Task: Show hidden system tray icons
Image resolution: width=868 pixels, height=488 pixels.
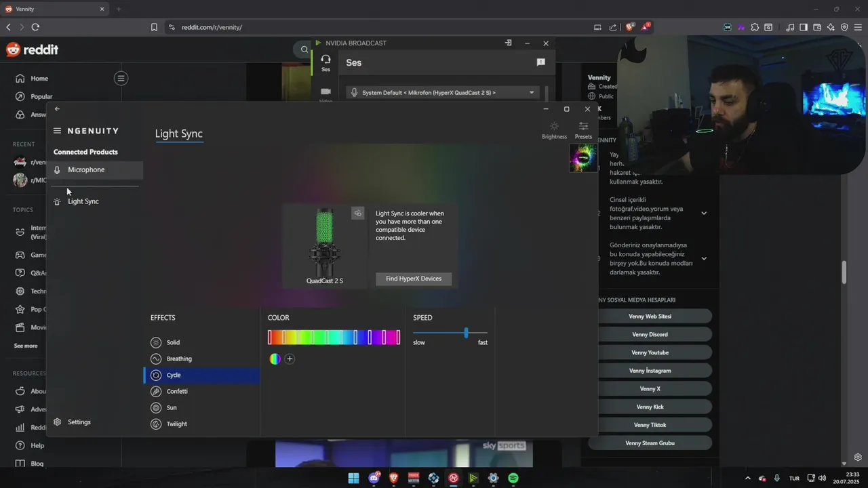Action: point(748,479)
